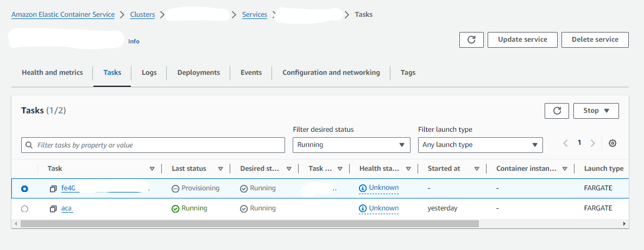The height and width of the screenshot is (250, 644).
Task: Click FARGATE launch type in aca row
Action: tap(598, 209)
